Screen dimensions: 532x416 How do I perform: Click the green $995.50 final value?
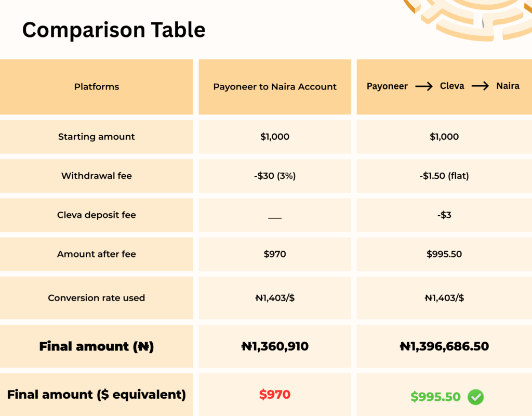435,397
